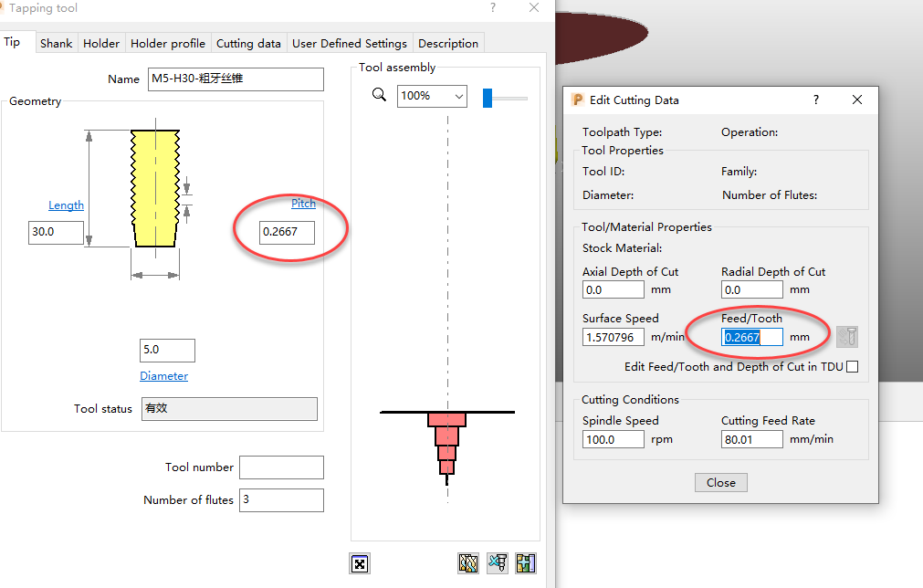The height and width of the screenshot is (588, 923).
Task: Open help for the Tapping tool dialog
Action: pos(492,8)
